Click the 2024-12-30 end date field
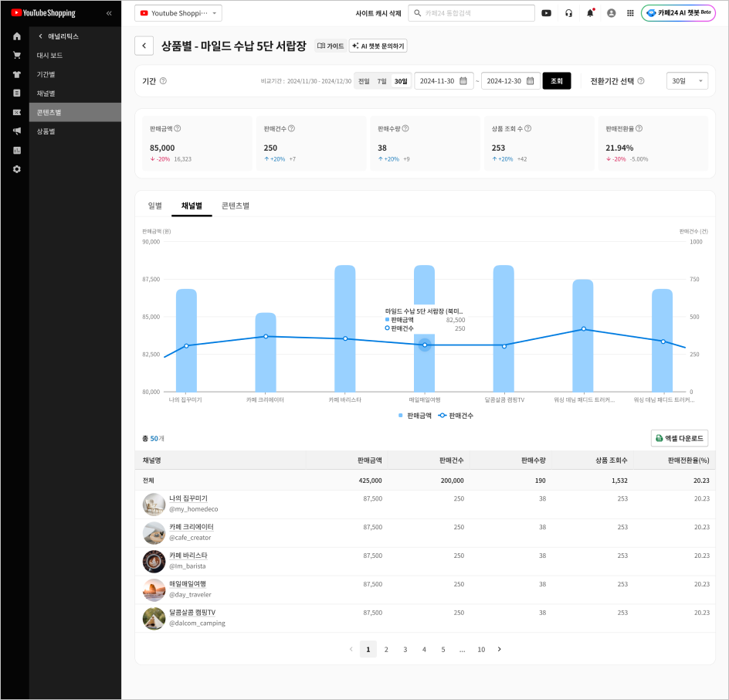The image size is (729, 700). (510, 81)
